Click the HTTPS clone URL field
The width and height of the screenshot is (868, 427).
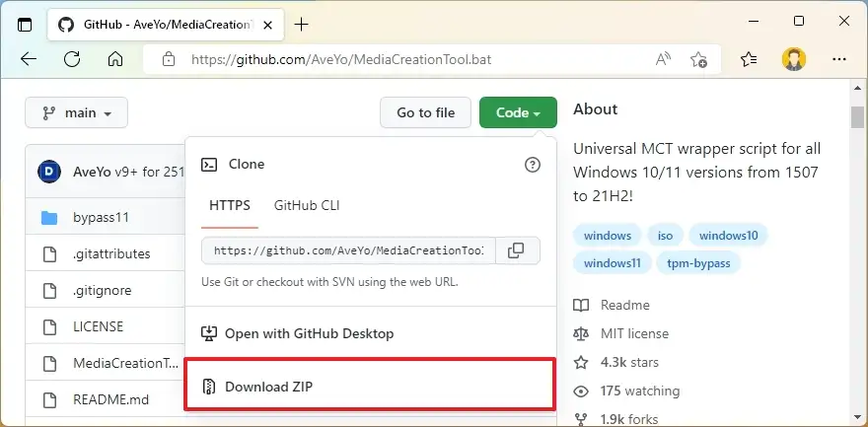coord(347,250)
